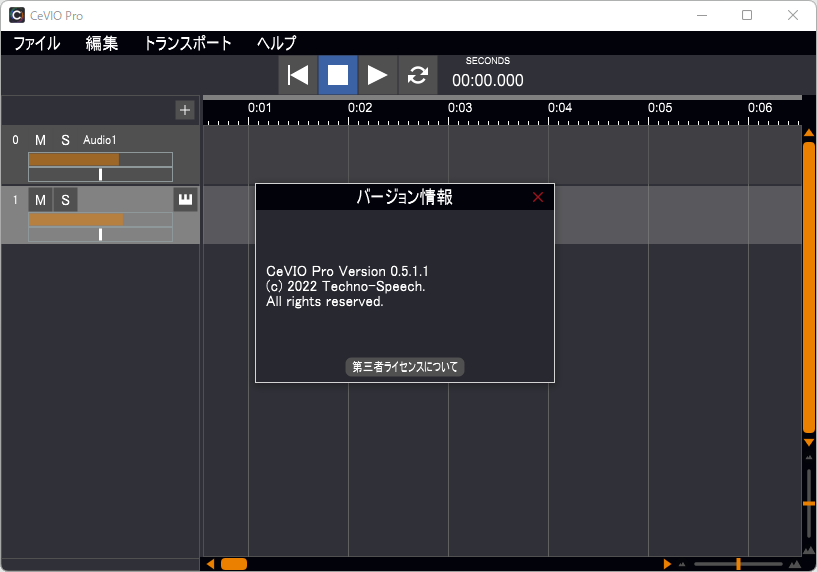Image resolution: width=817 pixels, height=572 pixels.
Task: Click the vertical scroll up arrow
Action: click(809, 133)
